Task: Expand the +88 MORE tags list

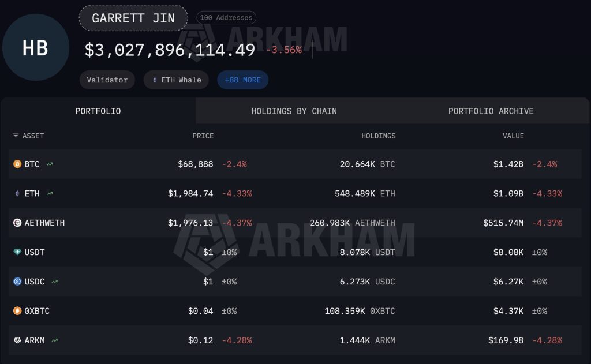Action: pyautogui.click(x=242, y=80)
